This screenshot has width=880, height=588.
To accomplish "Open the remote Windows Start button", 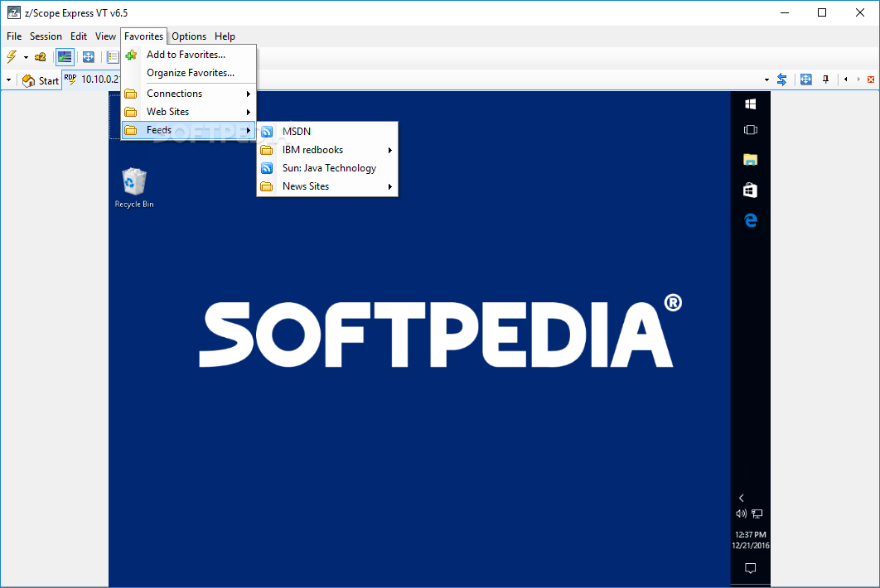I will pos(751,104).
